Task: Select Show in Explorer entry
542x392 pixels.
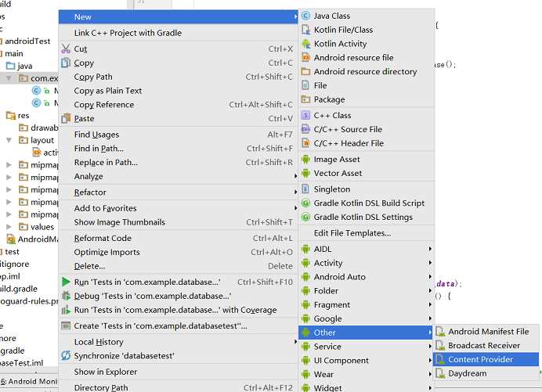Action: (178, 372)
